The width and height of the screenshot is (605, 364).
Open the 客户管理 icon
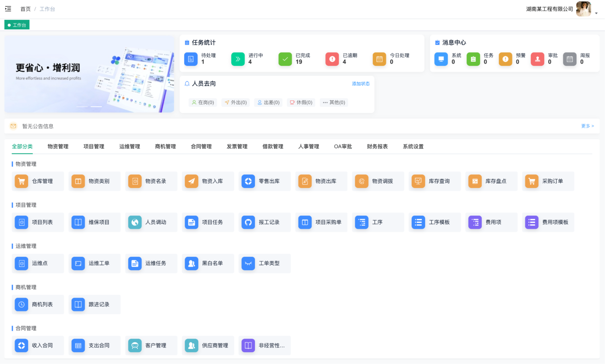pos(135,345)
